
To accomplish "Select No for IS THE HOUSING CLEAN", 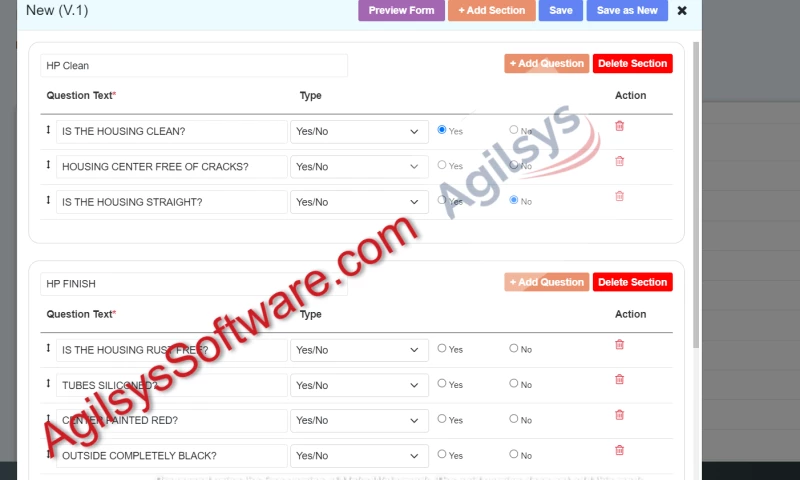I will coord(513,130).
